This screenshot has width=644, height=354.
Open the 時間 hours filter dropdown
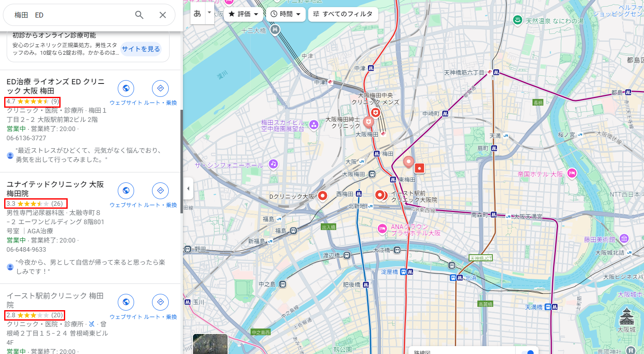point(286,14)
